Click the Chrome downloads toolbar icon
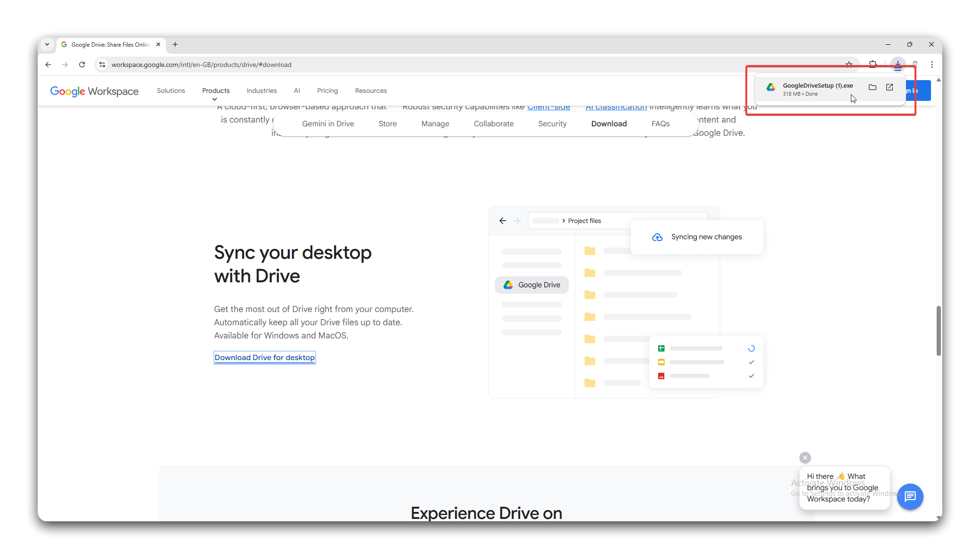 tap(898, 65)
